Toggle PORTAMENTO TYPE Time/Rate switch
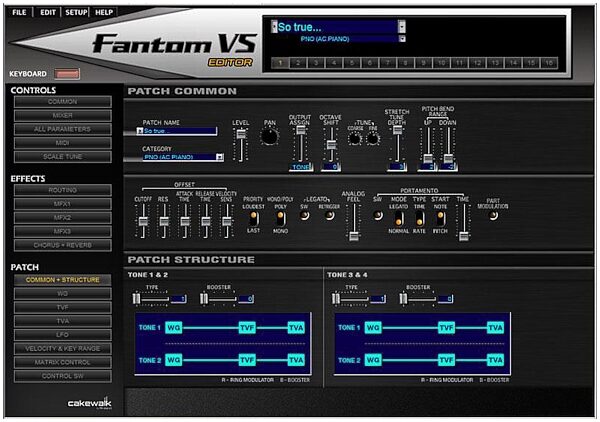600x422 pixels. [x=419, y=218]
